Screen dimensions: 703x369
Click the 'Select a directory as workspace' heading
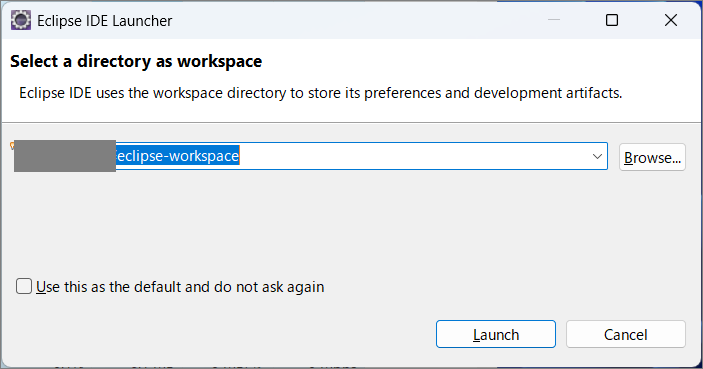(136, 61)
